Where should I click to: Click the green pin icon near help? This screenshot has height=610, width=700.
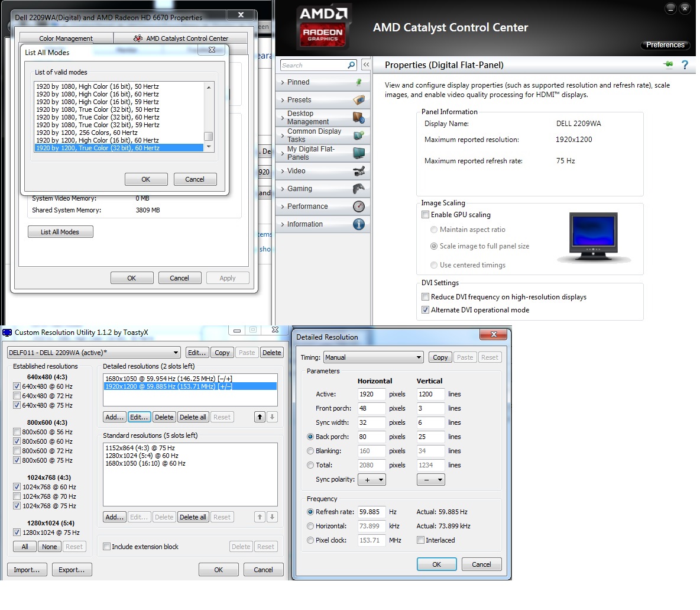668,64
